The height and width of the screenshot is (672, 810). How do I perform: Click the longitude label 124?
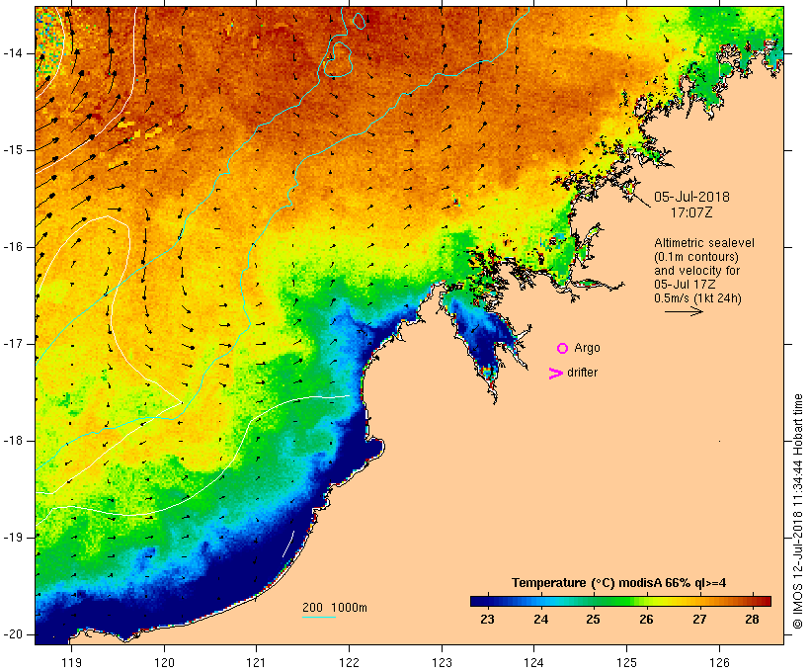click(x=533, y=663)
